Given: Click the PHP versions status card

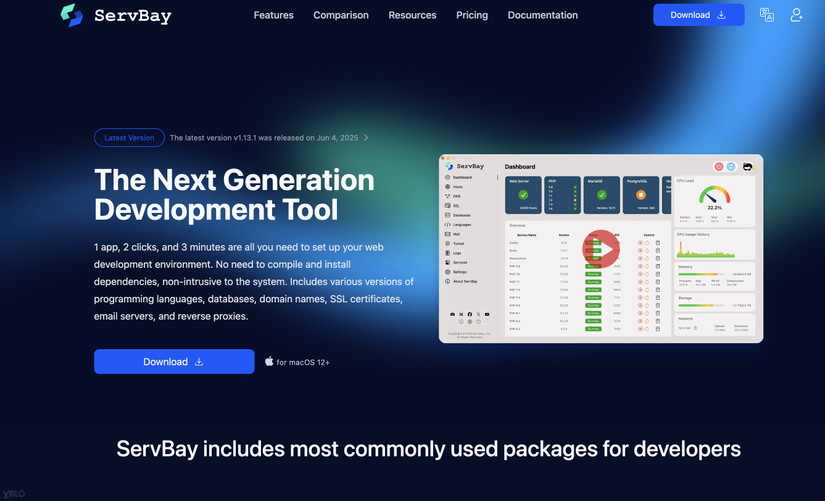Looking at the screenshot, I should (562, 195).
